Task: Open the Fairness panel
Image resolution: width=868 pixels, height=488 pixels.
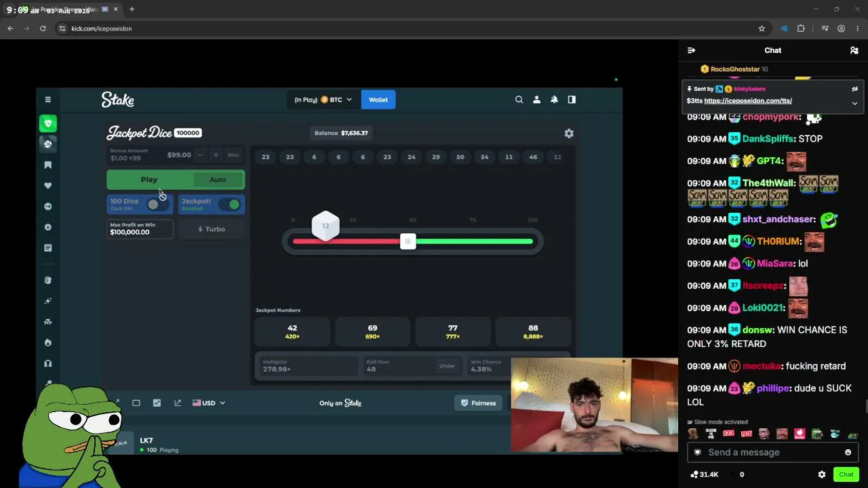Action: pyautogui.click(x=478, y=403)
